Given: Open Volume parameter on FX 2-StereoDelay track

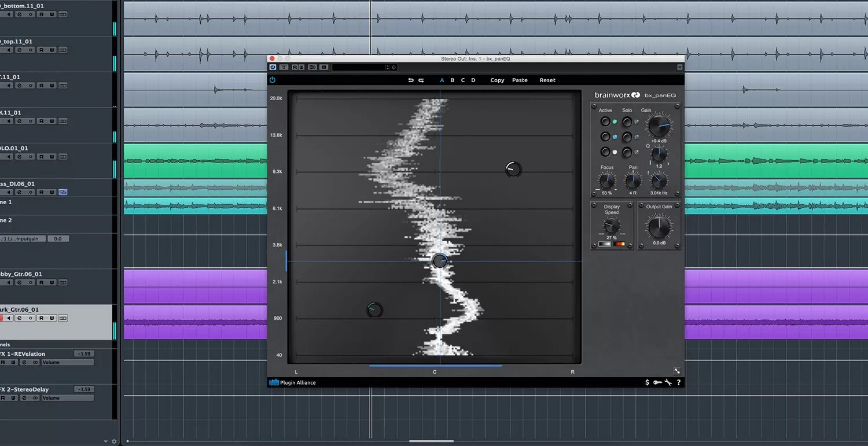Looking at the screenshot, I should pos(67,398).
